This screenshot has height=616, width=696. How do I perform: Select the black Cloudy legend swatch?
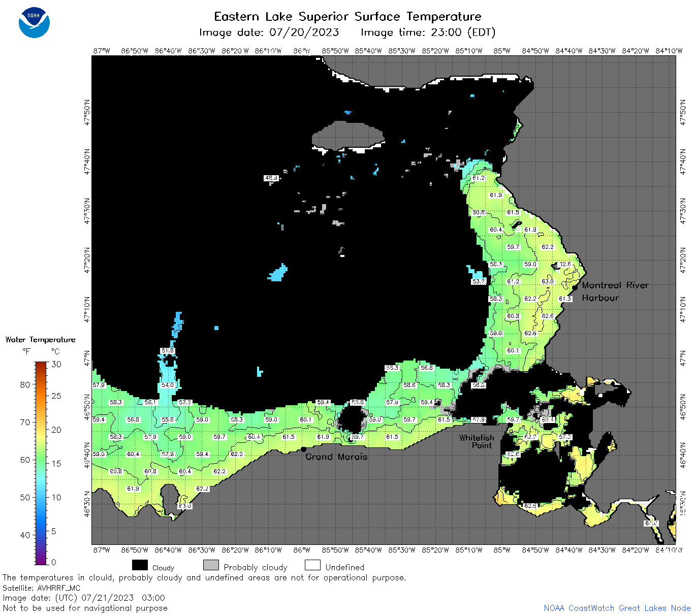pyautogui.click(x=140, y=565)
